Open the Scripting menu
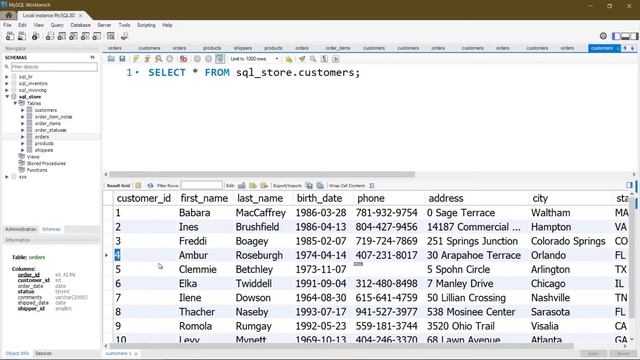Viewport: 640px width, 360px height. pos(146,25)
